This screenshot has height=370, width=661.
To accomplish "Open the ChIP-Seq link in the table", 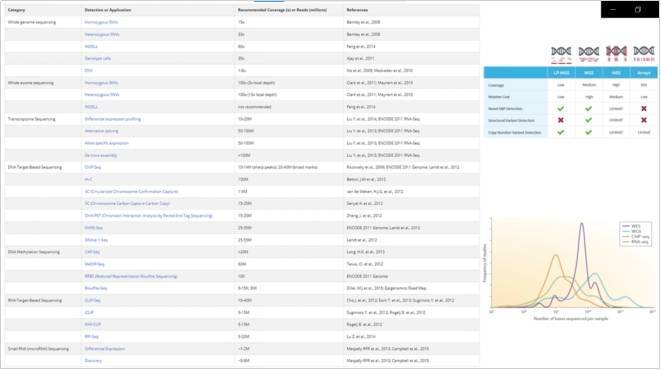I will (x=93, y=167).
